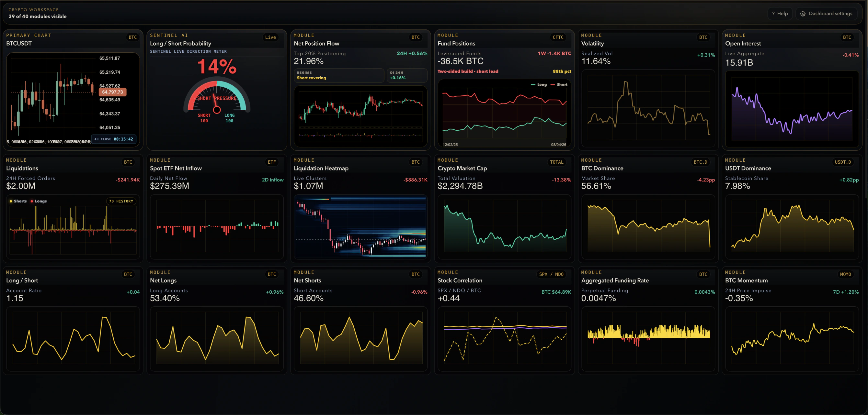Viewport: 868px width, 415px height.
Task: Click the MOMO tag on BTC Momentum
Action: [845, 274]
